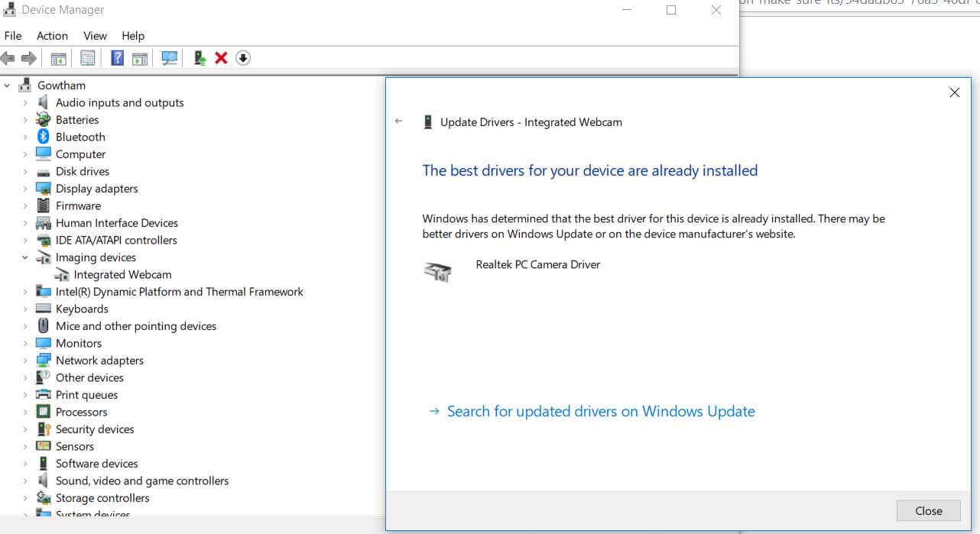The height and width of the screenshot is (534, 980).
Task: Click the Integrated Webcam device icon in tree
Action: pos(62,274)
